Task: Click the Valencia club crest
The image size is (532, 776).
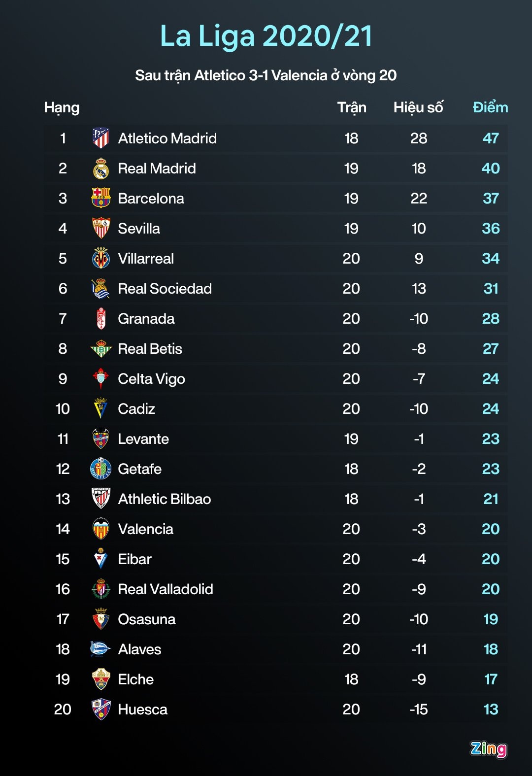Action: [x=101, y=529]
